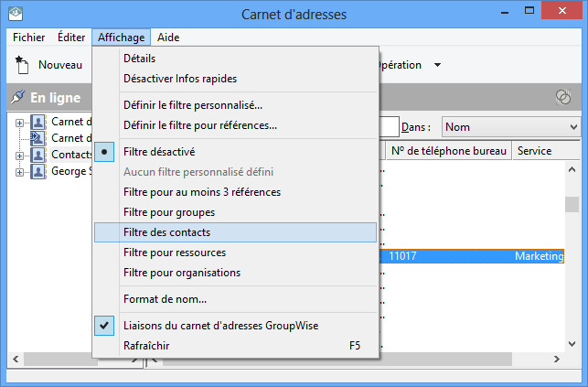Expand the Contacts tree node
Viewport: 588px width, 387px height.
(x=19, y=156)
